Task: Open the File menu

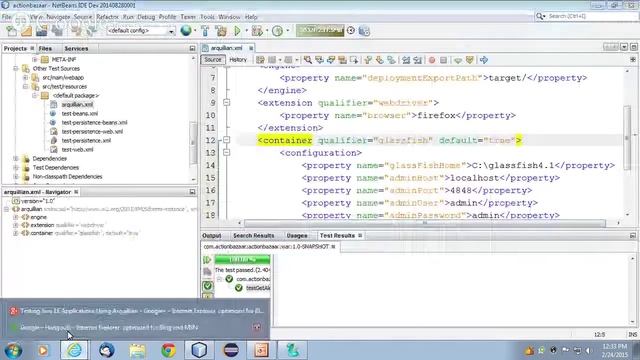Action: pyautogui.click(x=7, y=17)
